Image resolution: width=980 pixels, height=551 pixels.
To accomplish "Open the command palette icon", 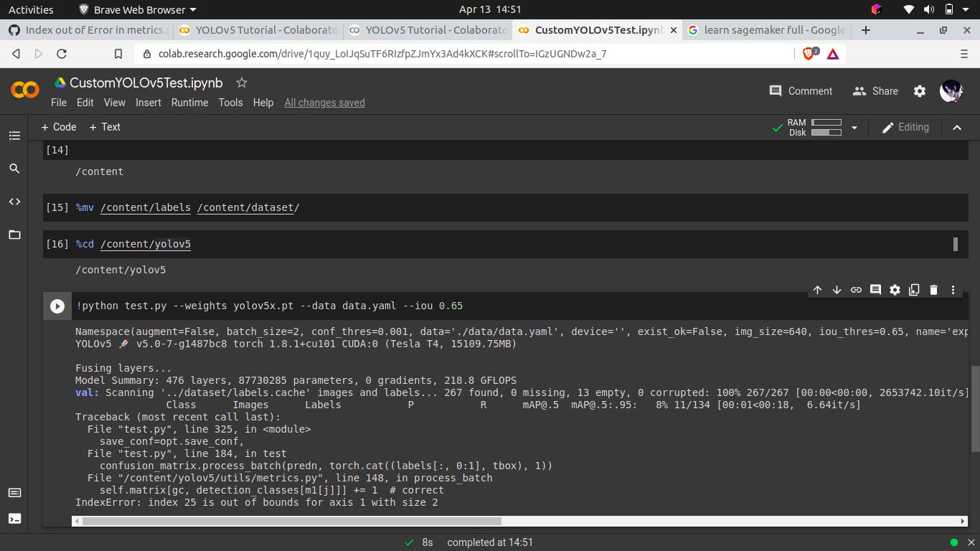I will point(14,493).
